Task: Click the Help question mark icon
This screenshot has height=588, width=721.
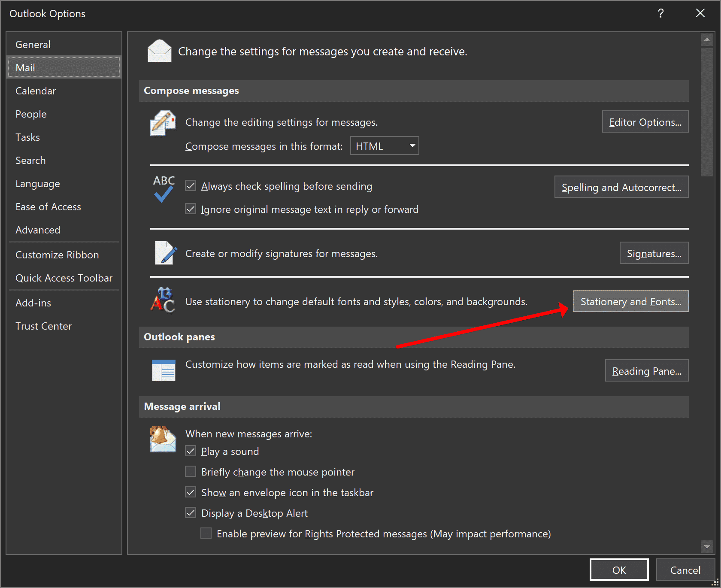Action: (x=660, y=13)
